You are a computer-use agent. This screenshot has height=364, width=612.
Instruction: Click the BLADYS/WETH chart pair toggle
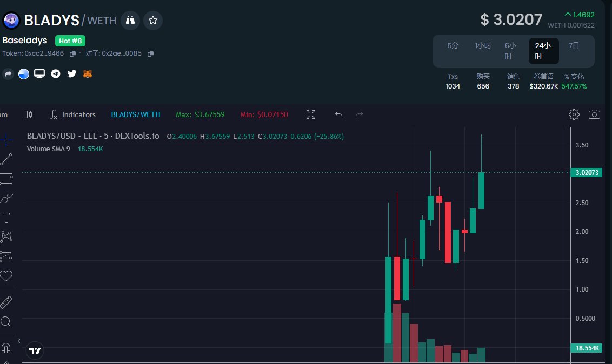pyautogui.click(x=136, y=114)
